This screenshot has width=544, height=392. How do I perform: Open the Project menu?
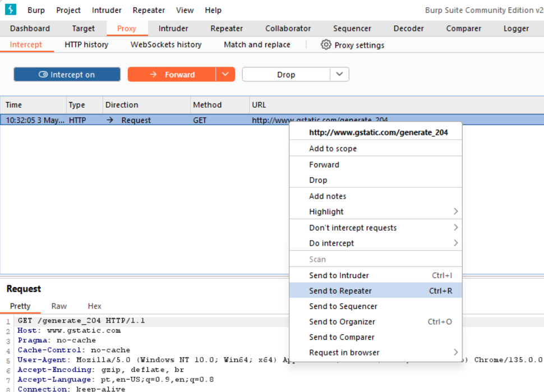(x=68, y=10)
